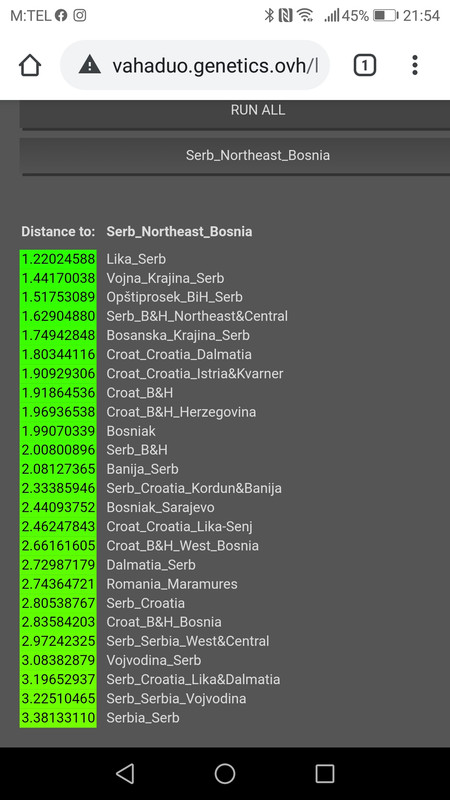Open the browser three-dot menu
450x800 pixels.
[x=415, y=65]
